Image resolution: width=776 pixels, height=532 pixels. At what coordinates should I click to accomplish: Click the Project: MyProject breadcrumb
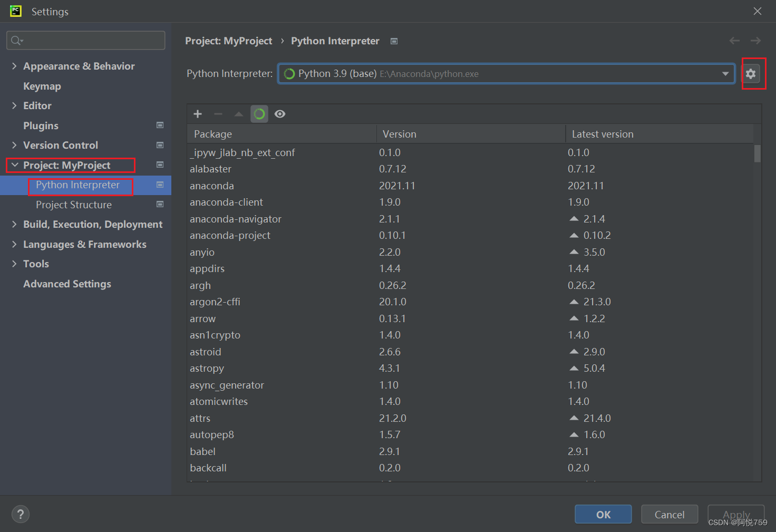[x=228, y=41]
